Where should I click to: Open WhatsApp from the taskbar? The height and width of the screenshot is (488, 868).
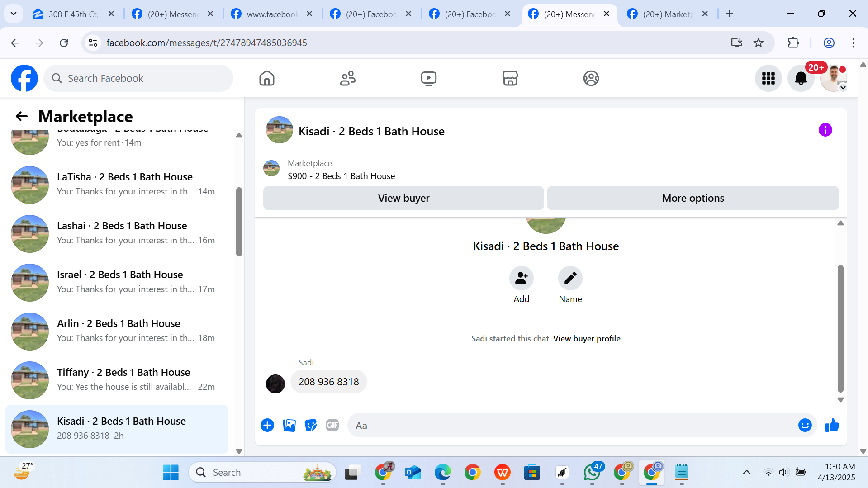(593, 473)
